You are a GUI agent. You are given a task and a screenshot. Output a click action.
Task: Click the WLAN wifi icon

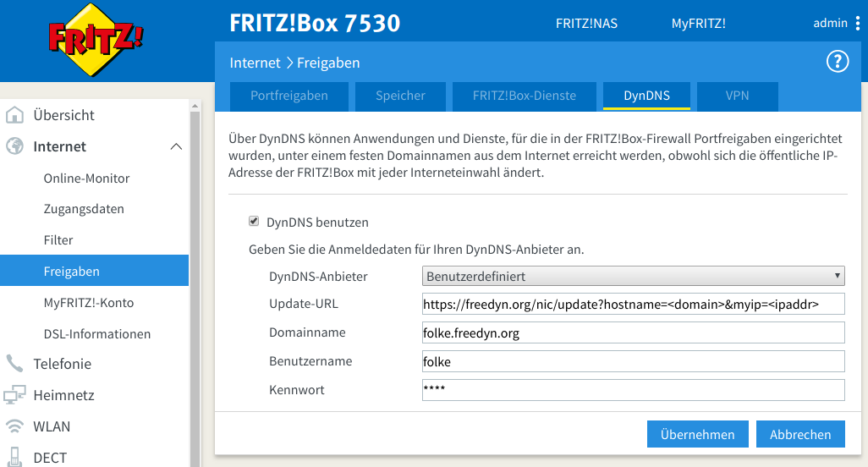click(14, 426)
